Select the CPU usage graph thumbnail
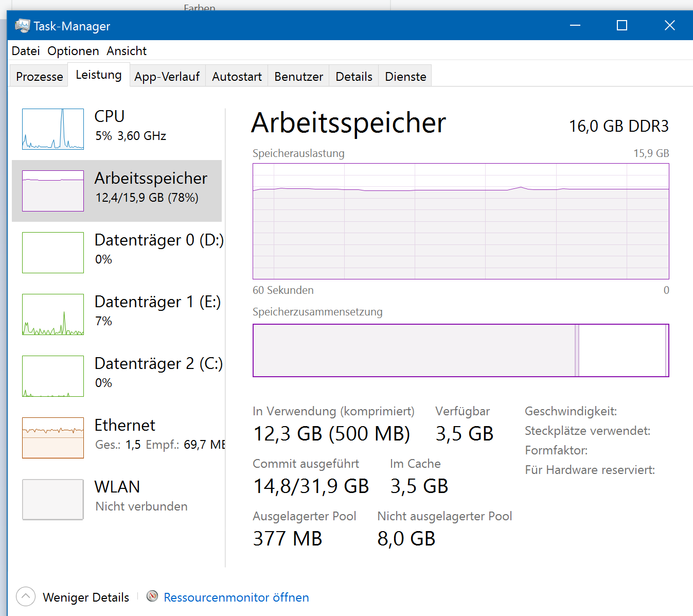This screenshot has width=693, height=616. click(53, 129)
